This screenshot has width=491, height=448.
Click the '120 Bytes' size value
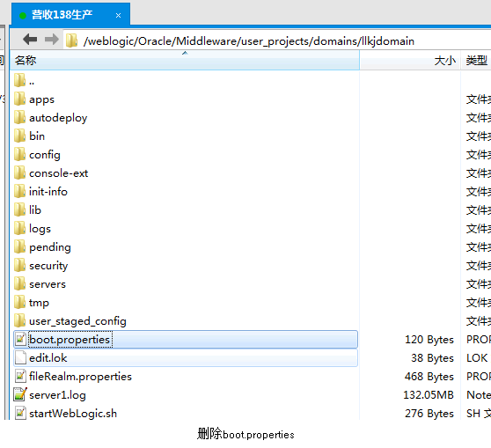point(429,340)
